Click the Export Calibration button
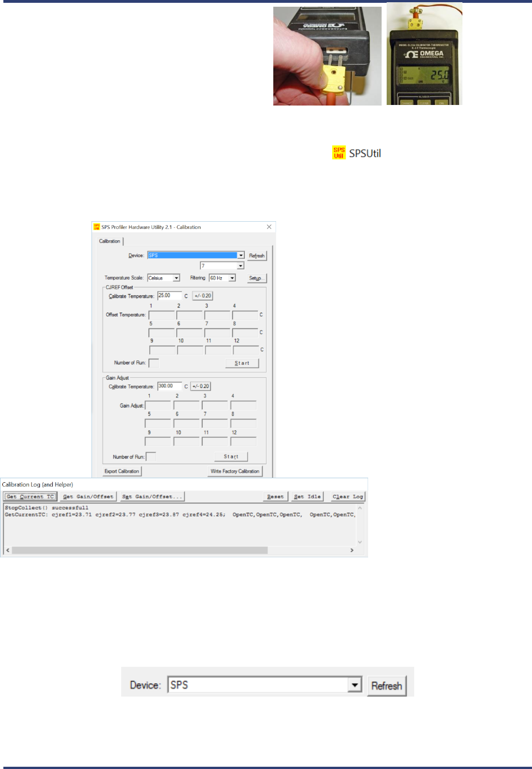Screen dimensions: 532x769 [x=122, y=472]
